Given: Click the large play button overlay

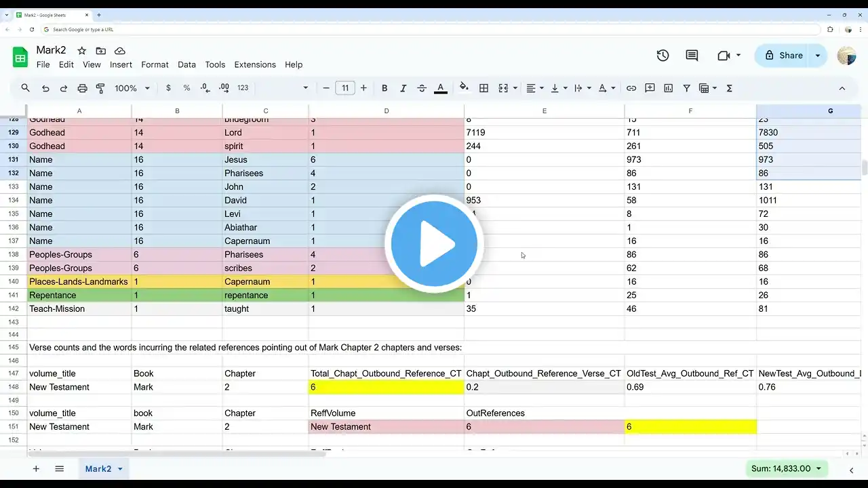Looking at the screenshot, I should (434, 244).
